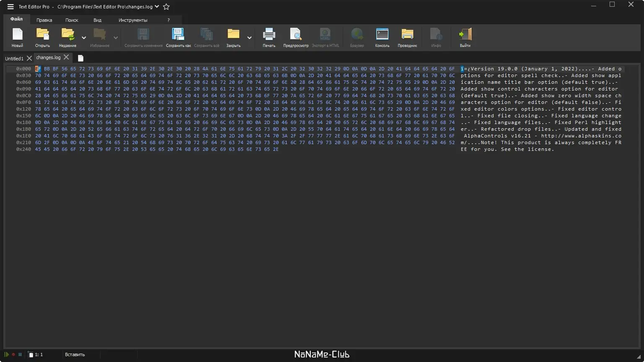The height and width of the screenshot is (362, 644).
Task: Open the Консоль console
Action: tap(382, 38)
